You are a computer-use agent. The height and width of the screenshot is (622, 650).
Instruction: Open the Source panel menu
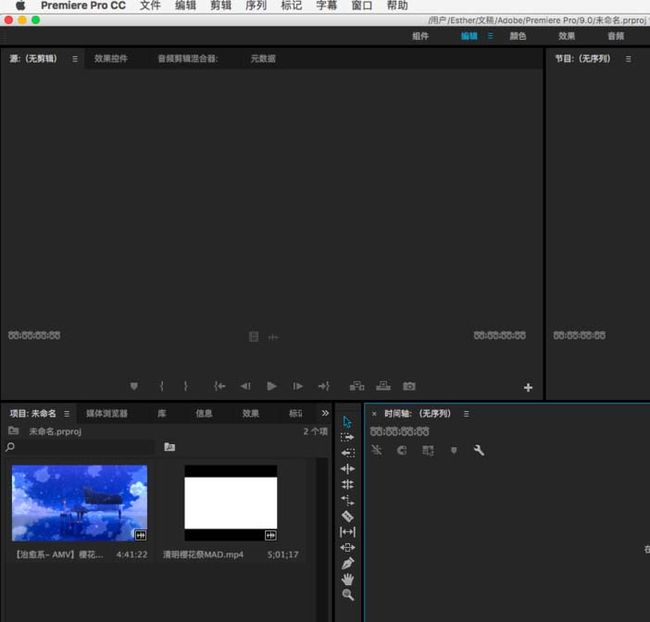click(75, 59)
